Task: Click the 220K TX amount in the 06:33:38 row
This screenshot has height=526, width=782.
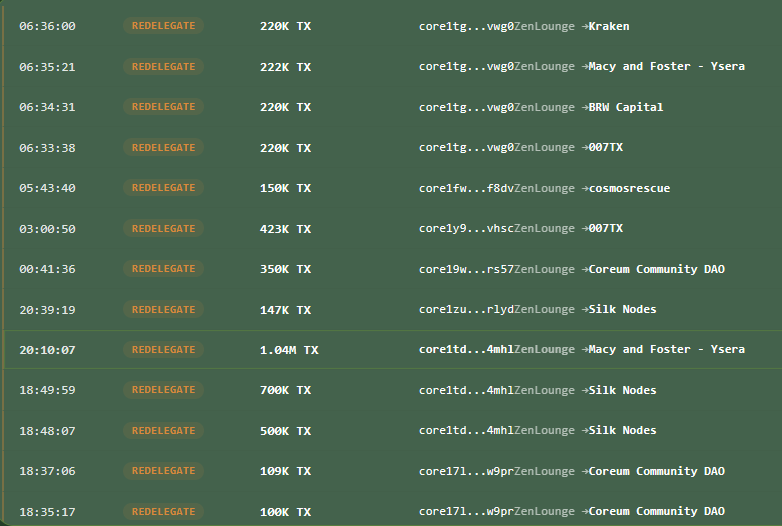Action: pos(285,148)
